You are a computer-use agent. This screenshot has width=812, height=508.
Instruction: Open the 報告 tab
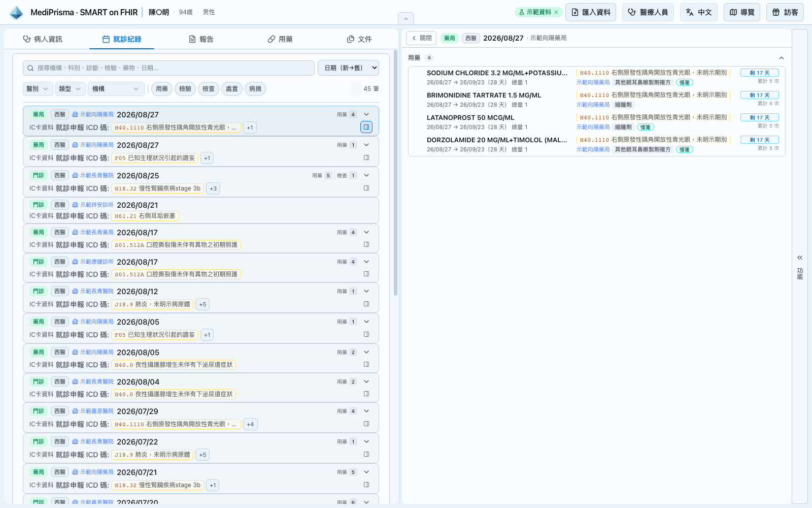pos(201,39)
